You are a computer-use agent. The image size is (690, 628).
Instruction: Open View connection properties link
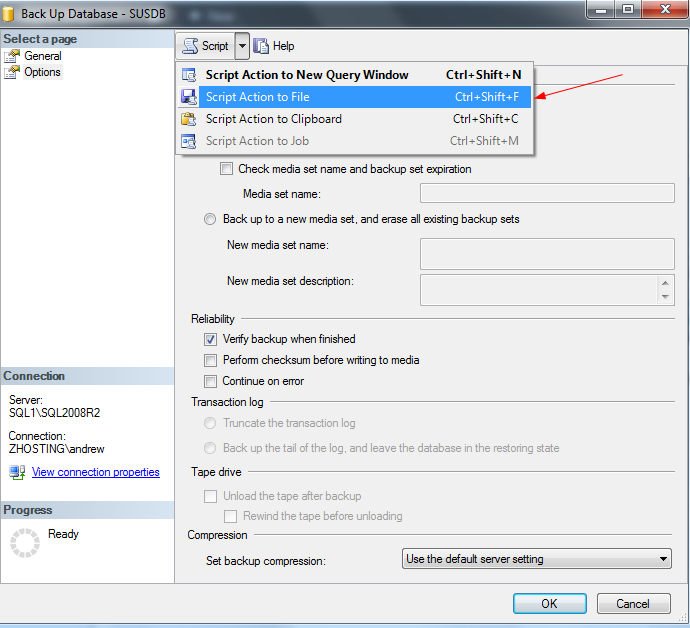tap(95, 472)
